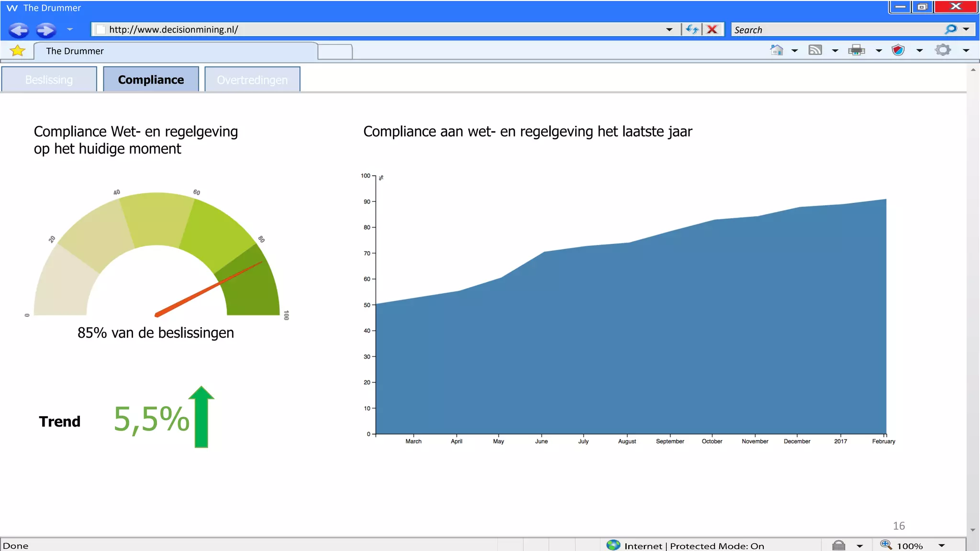Image resolution: width=980 pixels, height=551 pixels.
Task: Click 'Internet | Protected Mode: On' status
Action: [694, 546]
